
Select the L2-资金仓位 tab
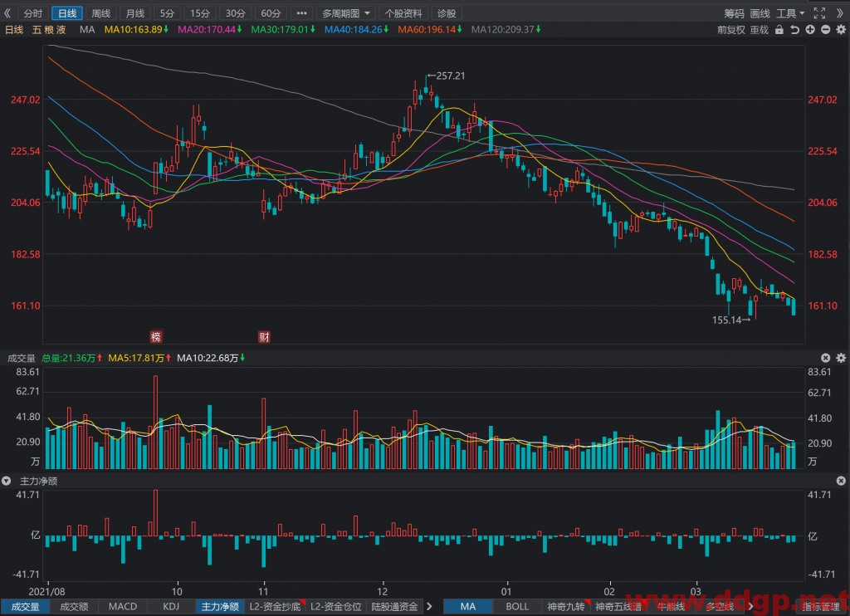point(336,607)
